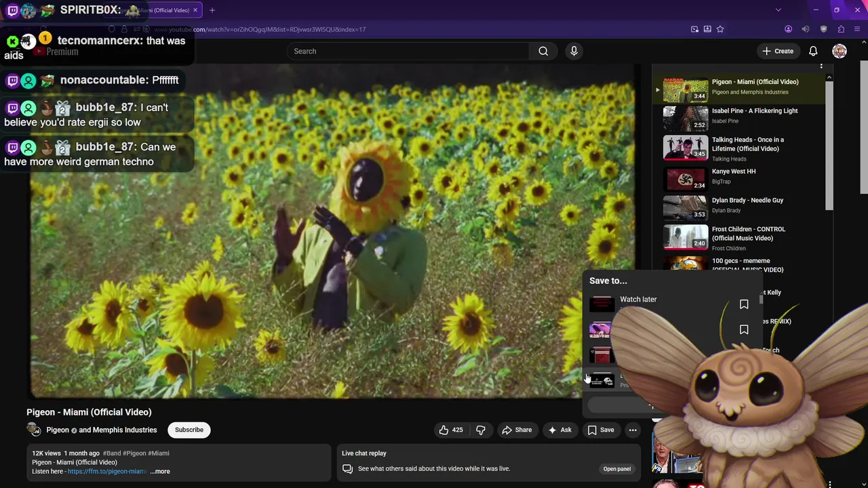Open YouTube notifications bell
The width and height of the screenshot is (868, 488).
pyautogui.click(x=813, y=51)
